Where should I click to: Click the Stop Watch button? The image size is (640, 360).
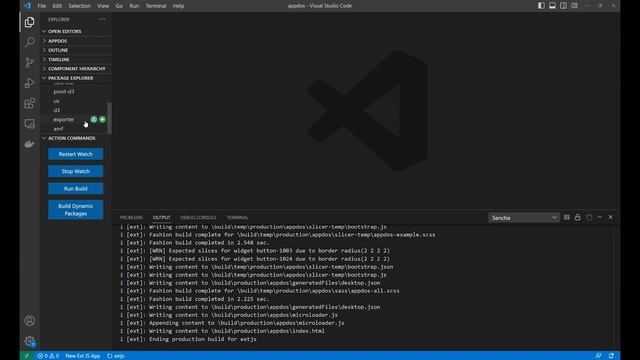pyautogui.click(x=76, y=171)
